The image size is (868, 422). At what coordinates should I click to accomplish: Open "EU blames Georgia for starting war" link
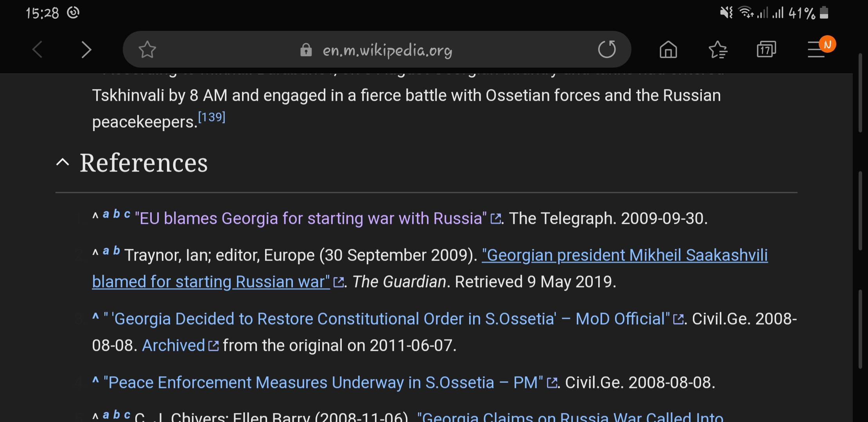(x=311, y=218)
